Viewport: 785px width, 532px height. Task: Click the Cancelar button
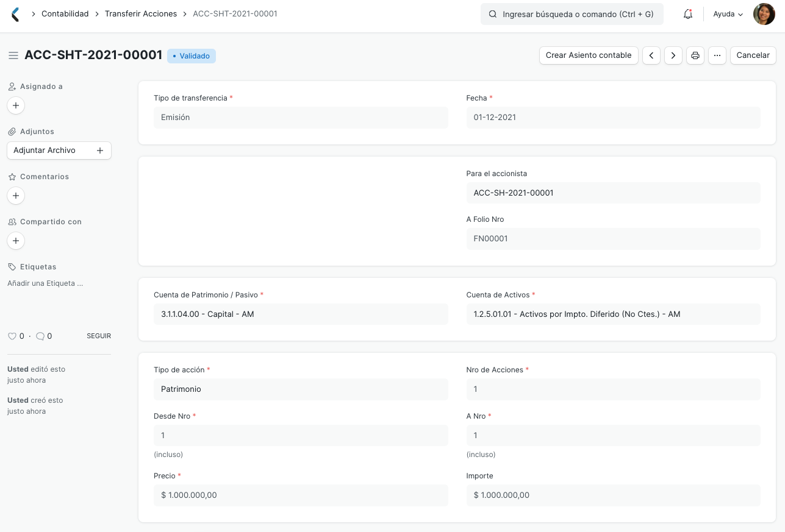[753, 55]
